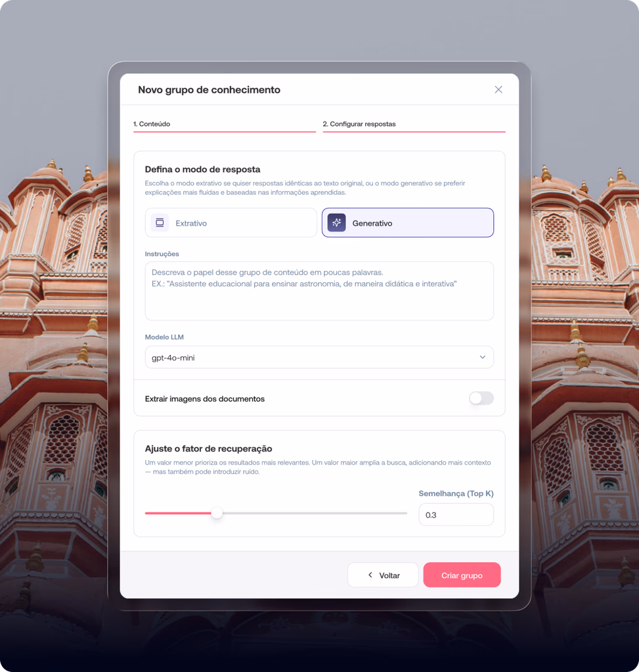Click the gray unfilled part of slider track
Screen dimensions: 639x672
[x=315, y=513]
